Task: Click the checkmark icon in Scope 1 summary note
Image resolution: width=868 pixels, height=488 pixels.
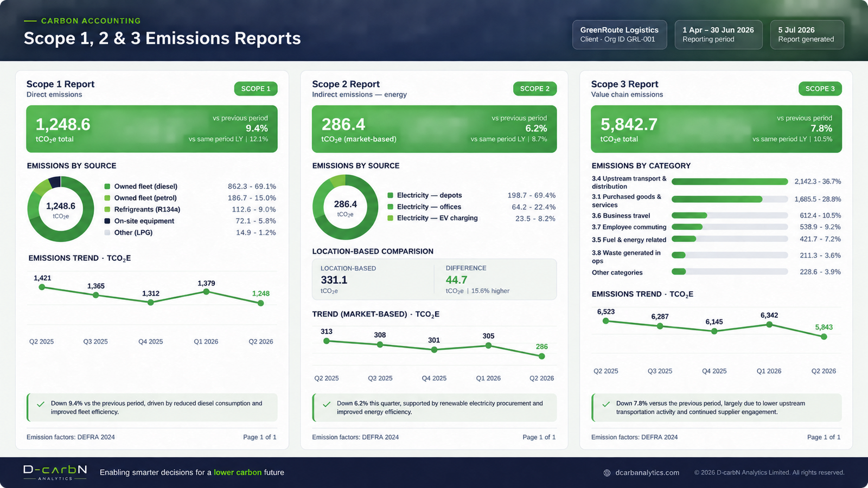Action: [x=41, y=404]
